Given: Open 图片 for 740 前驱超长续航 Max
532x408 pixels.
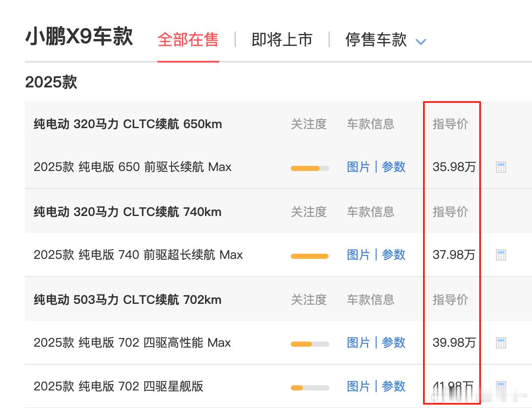Looking at the screenshot, I should (358, 255).
